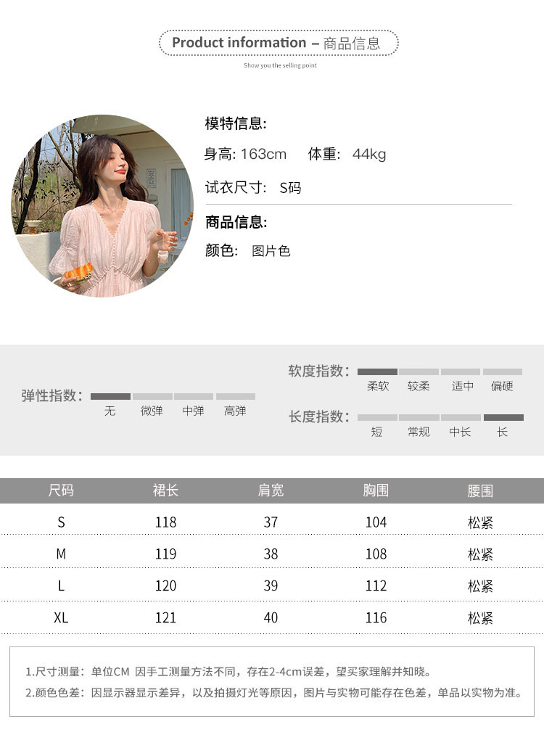Select size S in the table
The width and height of the screenshot is (544, 756).
[61, 522]
